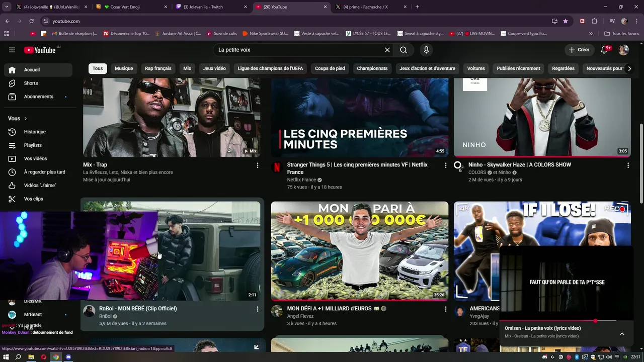Image resolution: width=644 pixels, height=362 pixels.
Task: Bookmark this page with the star
Action: coord(566,21)
